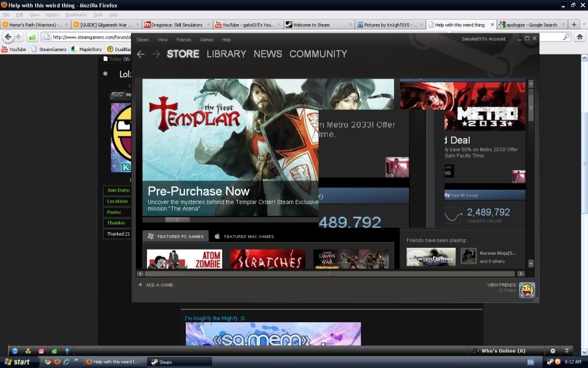Click the featured banner carousel slider handle

tap(177, 220)
